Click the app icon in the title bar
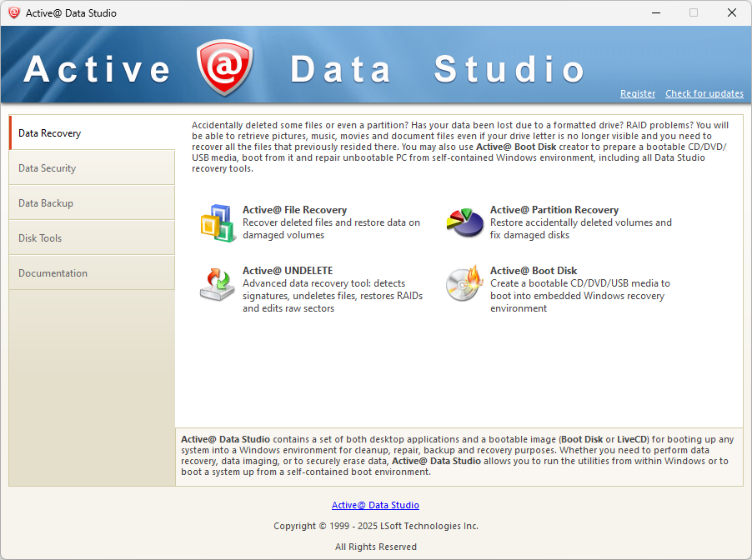 [x=14, y=13]
